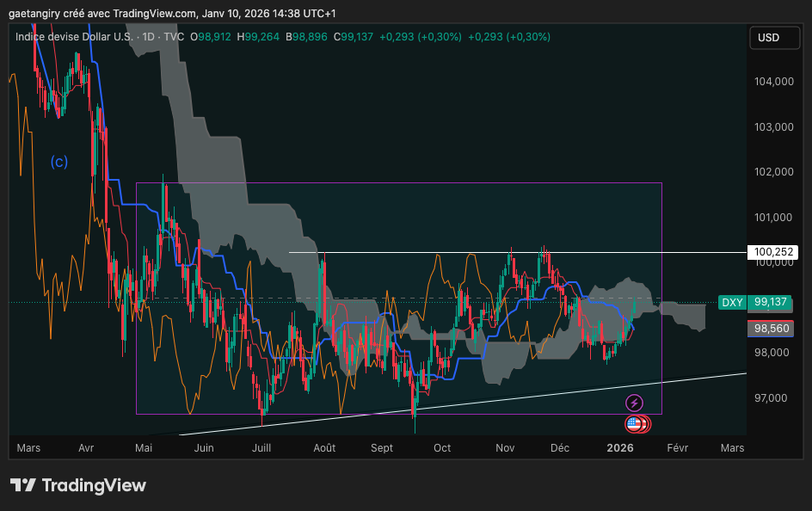Click the 1D interval in chart legend
Viewport: 812px width, 511px height.
[x=148, y=37]
